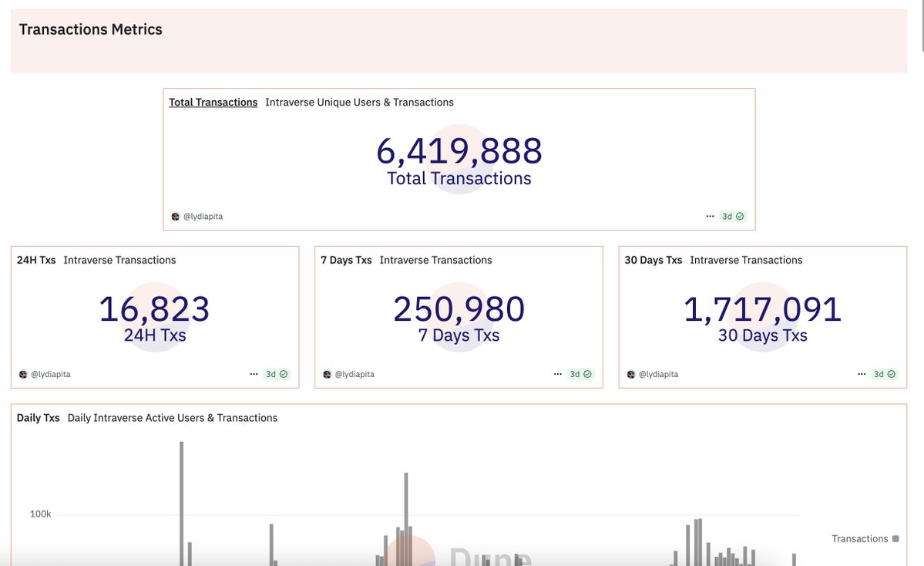Click 3d refresh status on 7 Days Txs card
Screen dimensions: 924x566
pyautogui.click(x=581, y=375)
